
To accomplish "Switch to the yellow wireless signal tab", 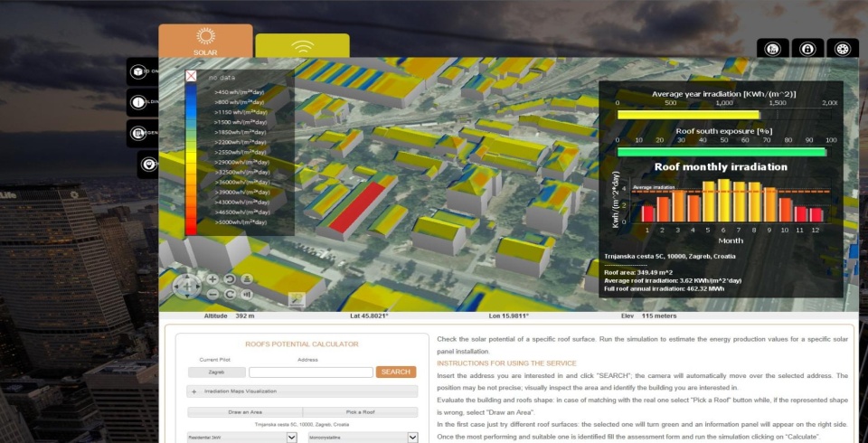I will coord(302,46).
